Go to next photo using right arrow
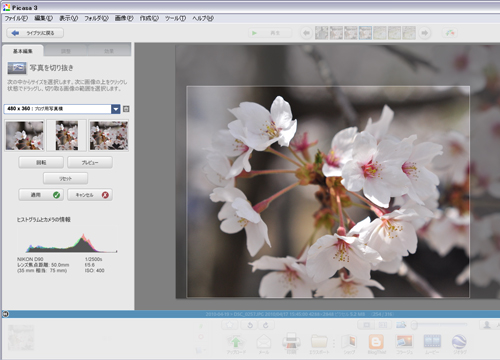 tap(425, 33)
